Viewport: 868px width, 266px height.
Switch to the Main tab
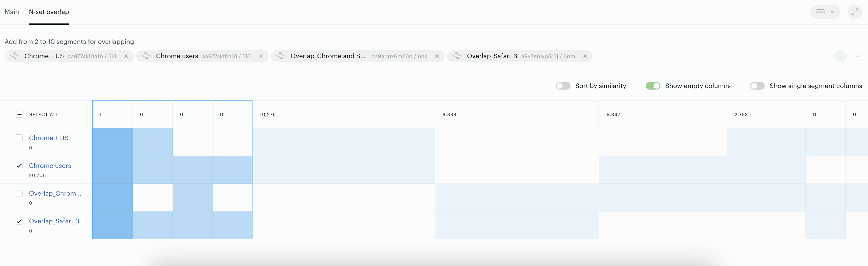click(12, 12)
